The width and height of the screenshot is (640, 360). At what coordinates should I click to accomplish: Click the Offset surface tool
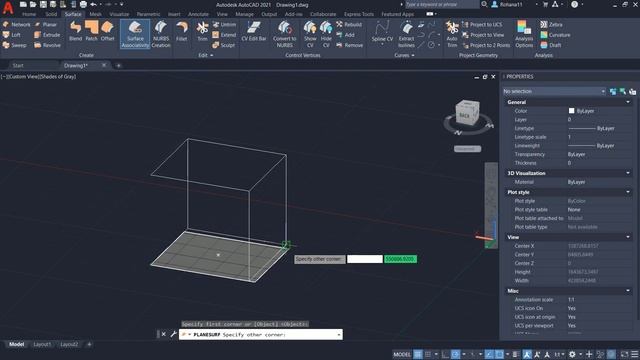click(x=107, y=31)
